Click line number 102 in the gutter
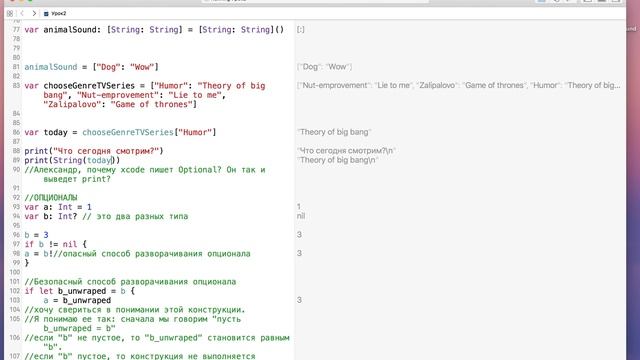Screen dimensions: 640x360 point(15,291)
